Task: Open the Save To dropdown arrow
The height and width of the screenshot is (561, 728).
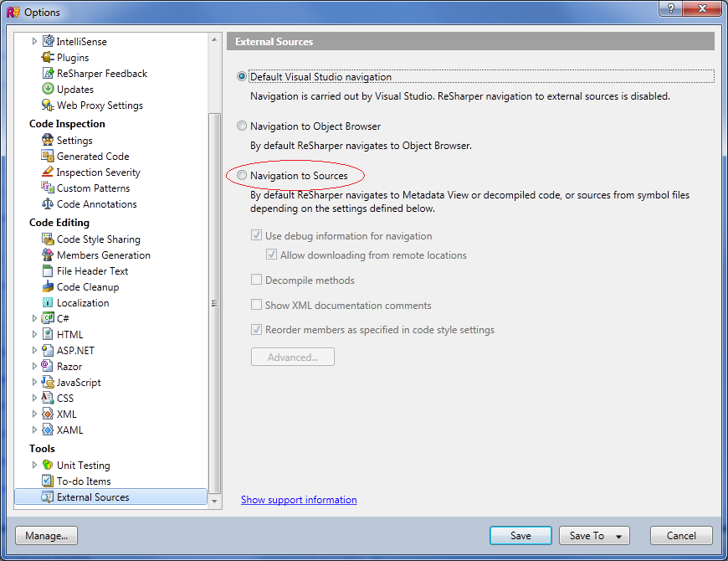Action: pyautogui.click(x=618, y=536)
